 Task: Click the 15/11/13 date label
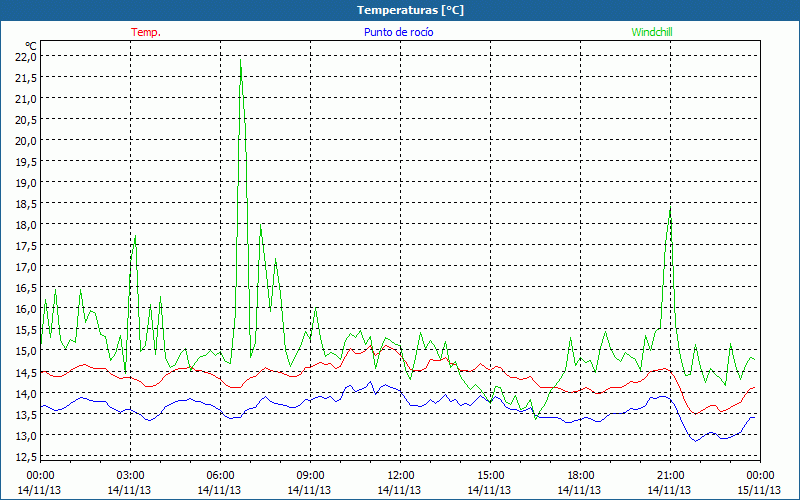point(759,490)
